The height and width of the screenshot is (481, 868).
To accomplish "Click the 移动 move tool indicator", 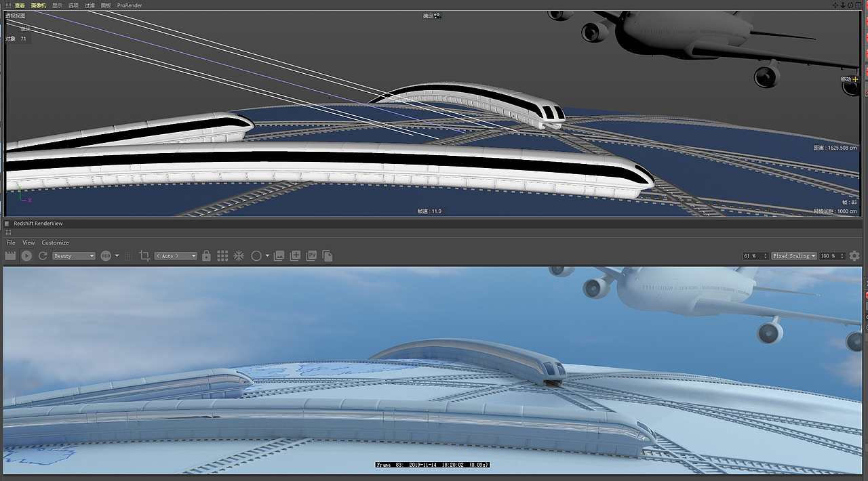I will [850, 79].
